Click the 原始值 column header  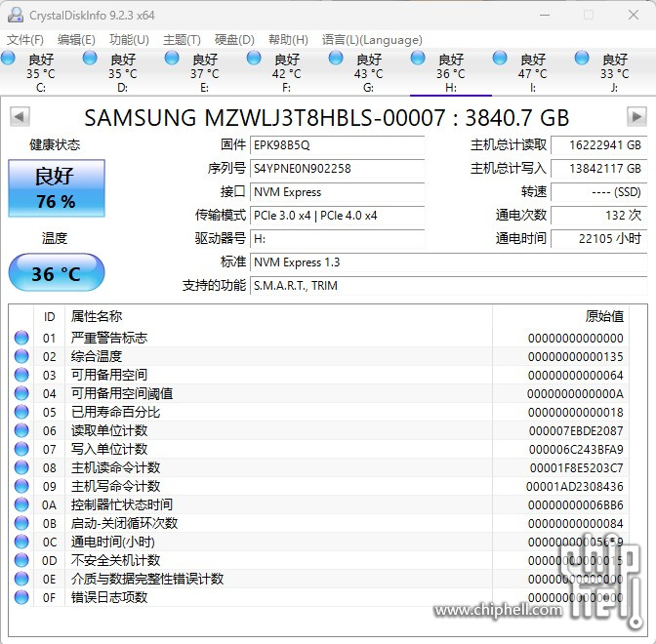pyautogui.click(x=560, y=316)
